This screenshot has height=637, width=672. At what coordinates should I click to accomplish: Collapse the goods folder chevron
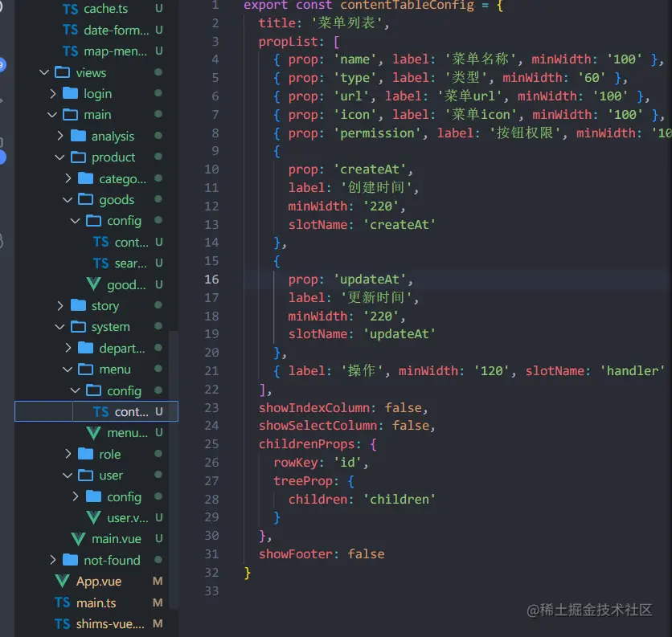68,200
